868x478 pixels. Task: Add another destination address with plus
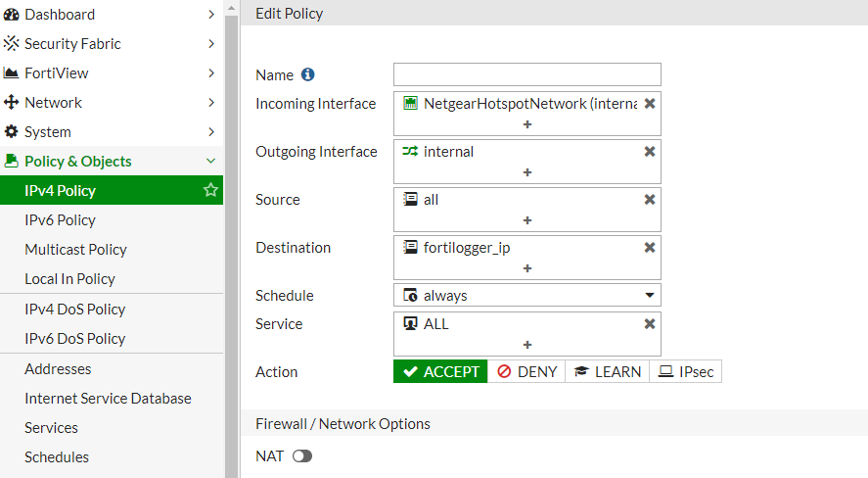tap(527, 268)
